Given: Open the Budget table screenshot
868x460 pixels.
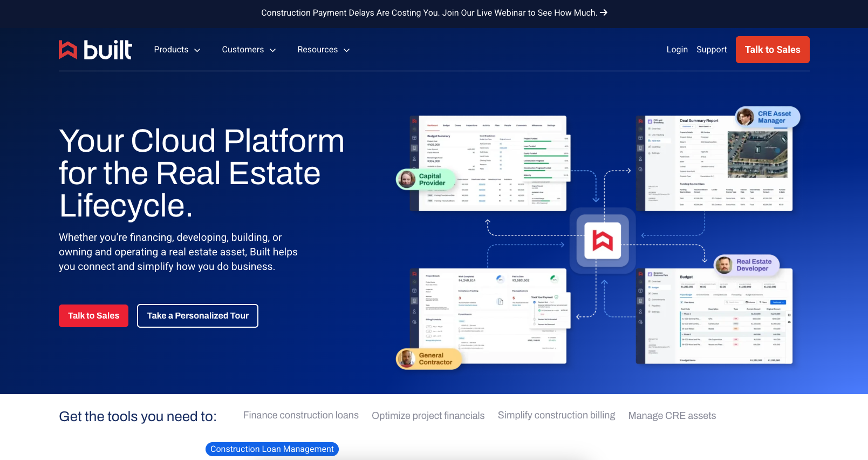Looking at the screenshot, I should click(714, 316).
